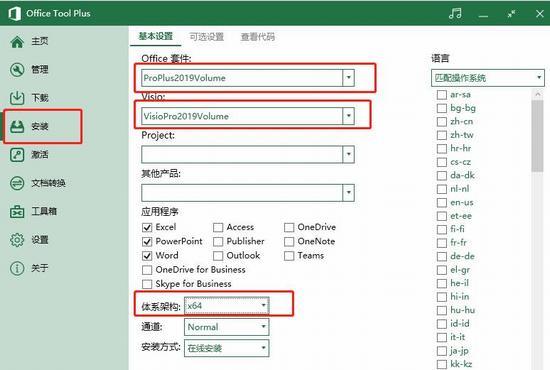Enable the Publisher checkbox
Image resolution: width=550 pixels, height=370 pixels.
218,242
